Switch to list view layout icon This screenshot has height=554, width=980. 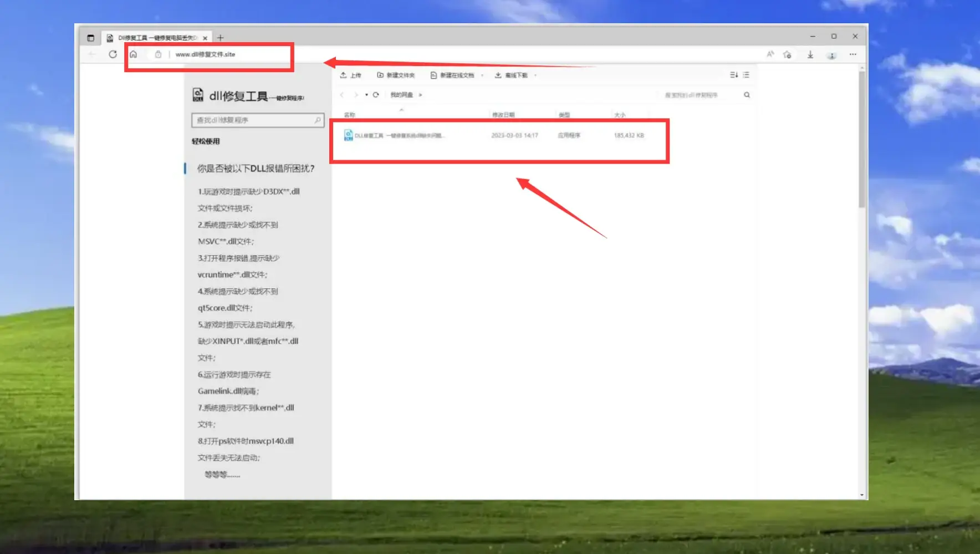coord(746,74)
